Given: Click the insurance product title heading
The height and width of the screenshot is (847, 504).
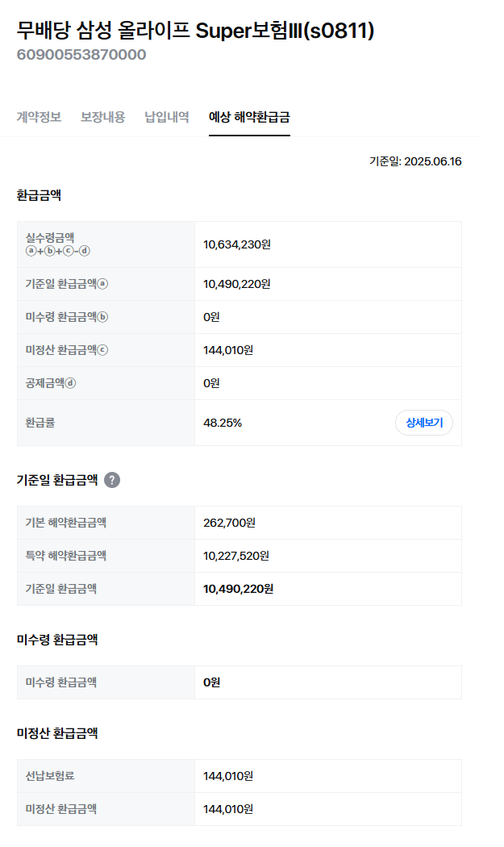Looking at the screenshot, I should (195, 31).
